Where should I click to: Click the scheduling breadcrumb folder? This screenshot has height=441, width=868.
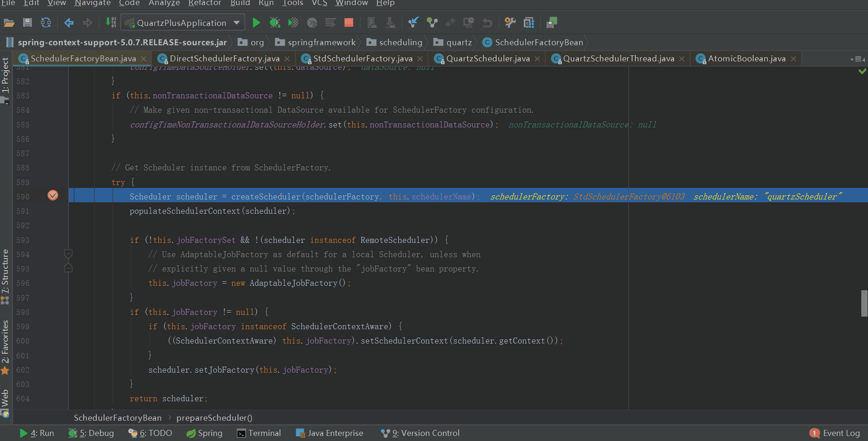point(394,42)
